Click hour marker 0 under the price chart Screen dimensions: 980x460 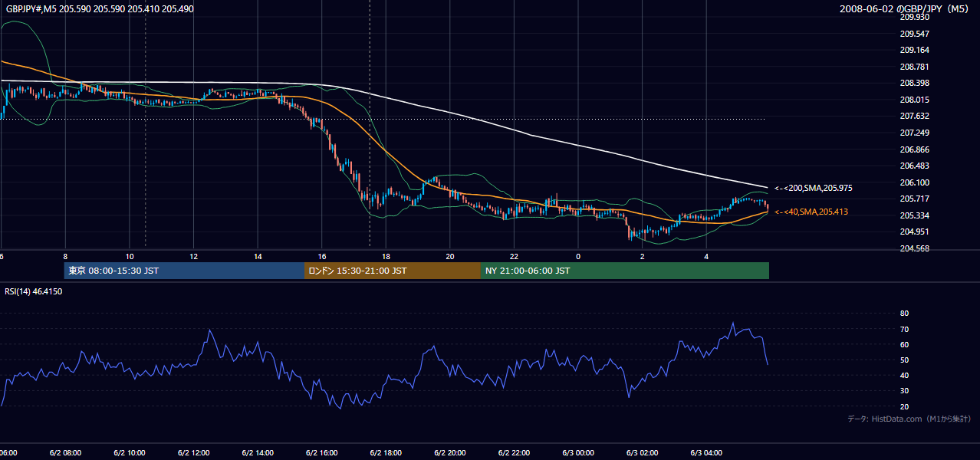(578, 257)
